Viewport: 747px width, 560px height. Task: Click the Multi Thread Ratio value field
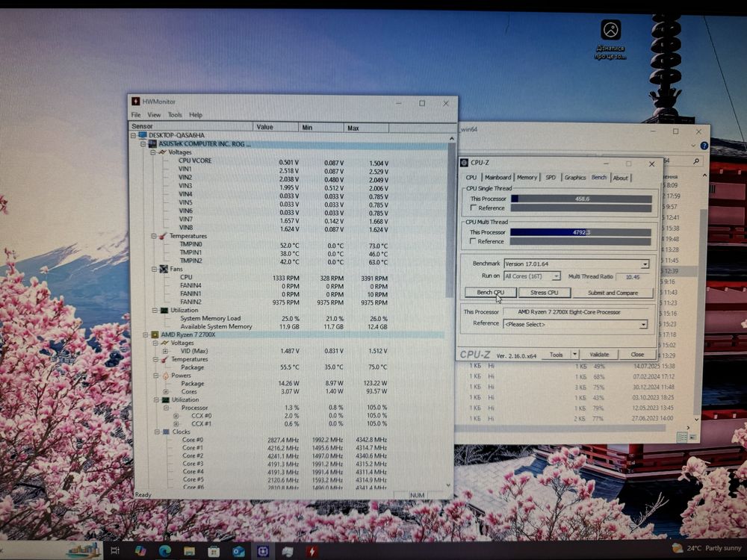pyautogui.click(x=632, y=277)
